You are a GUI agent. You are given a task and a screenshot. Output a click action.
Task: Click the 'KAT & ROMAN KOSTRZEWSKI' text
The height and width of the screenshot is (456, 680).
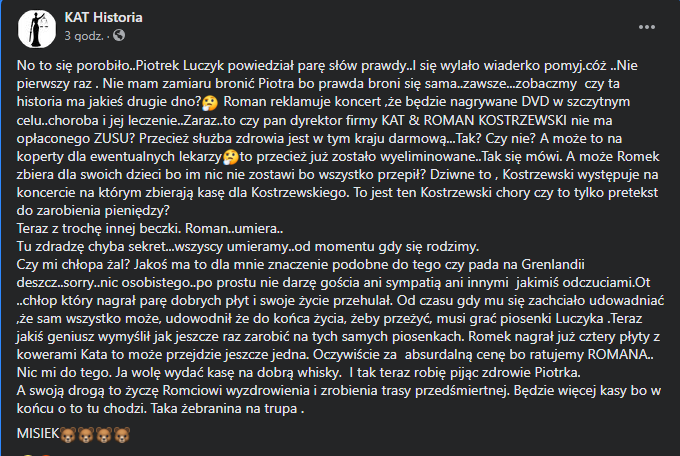474,120
